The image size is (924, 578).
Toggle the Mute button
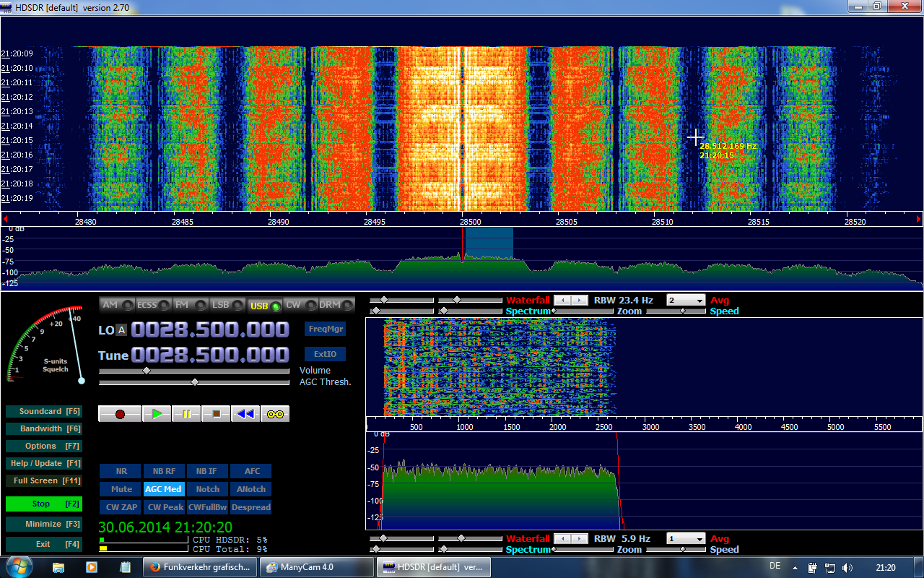pos(121,489)
